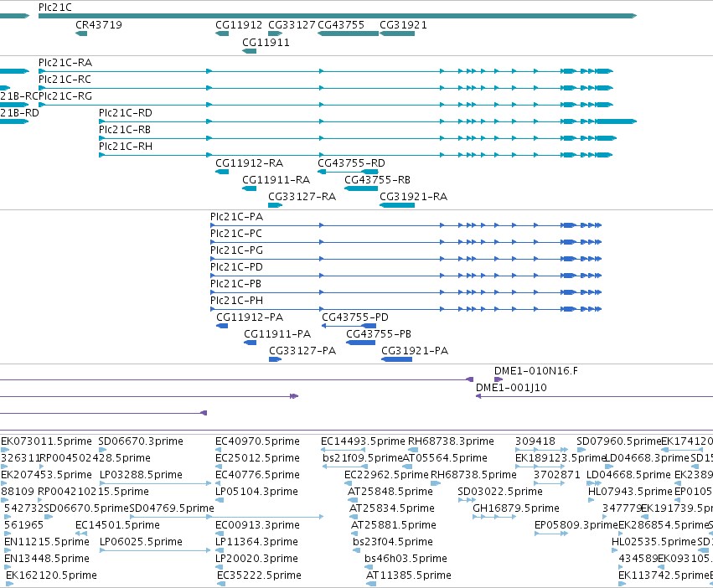Open EST RH68738.3prime
This screenshot has height=588, width=713.
pyautogui.click(x=451, y=441)
